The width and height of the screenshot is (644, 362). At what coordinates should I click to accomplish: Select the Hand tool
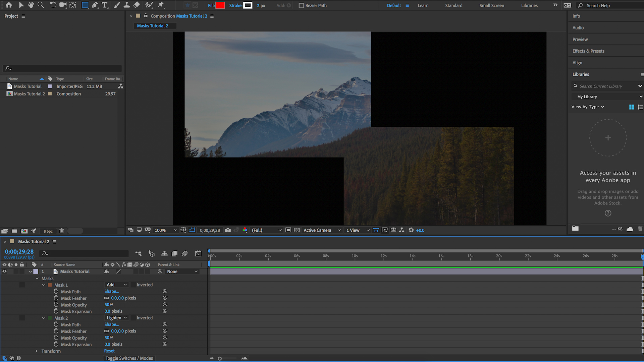click(x=31, y=5)
